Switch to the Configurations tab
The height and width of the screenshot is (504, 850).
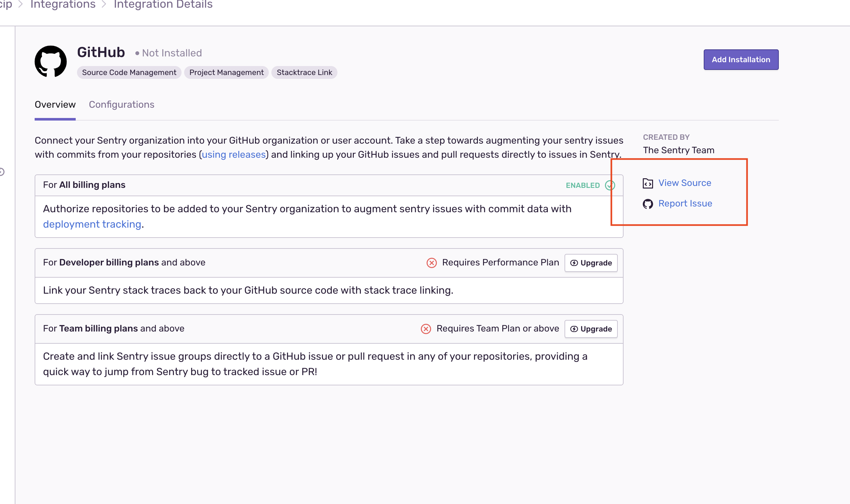(x=122, y=105)
